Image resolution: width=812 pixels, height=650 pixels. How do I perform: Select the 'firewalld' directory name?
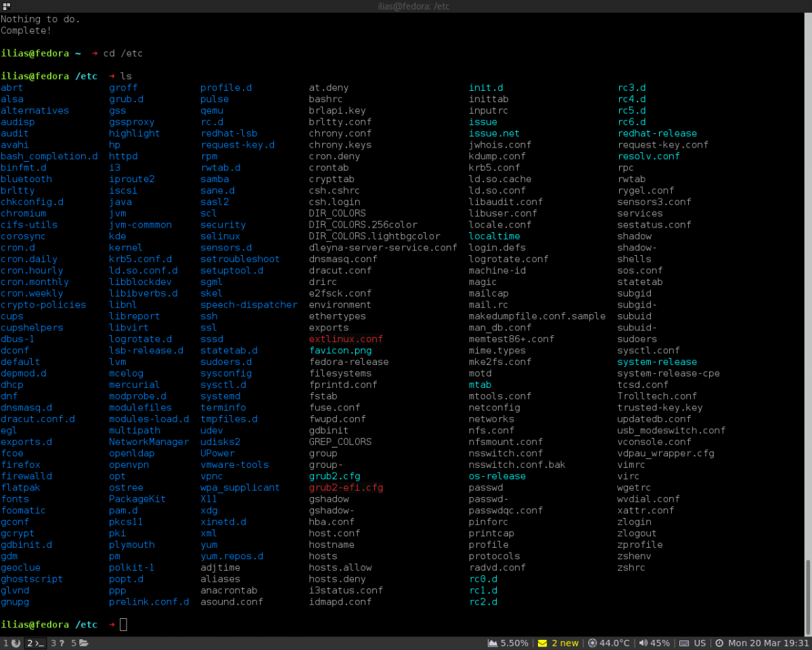point(26,476)
